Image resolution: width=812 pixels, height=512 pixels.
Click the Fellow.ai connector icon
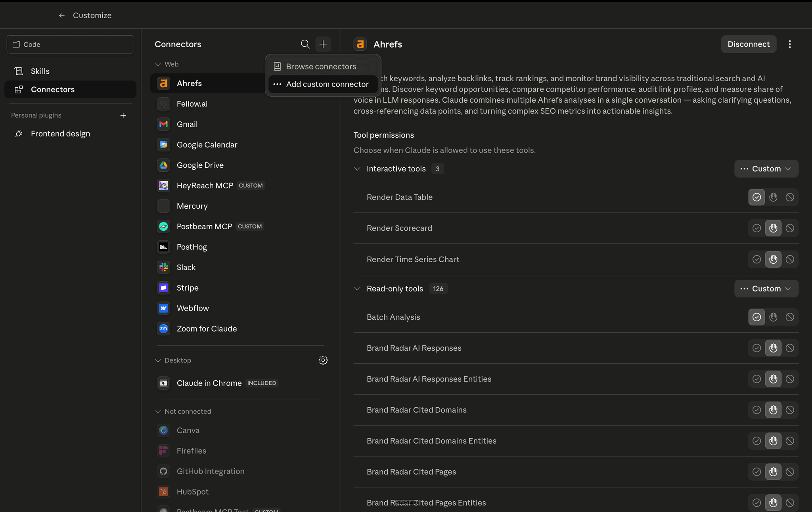pos(163,104)
